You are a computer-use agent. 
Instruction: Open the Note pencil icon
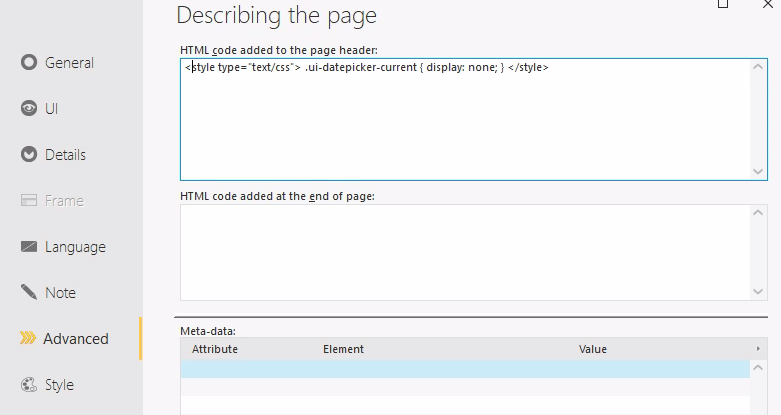coord(29,293)
